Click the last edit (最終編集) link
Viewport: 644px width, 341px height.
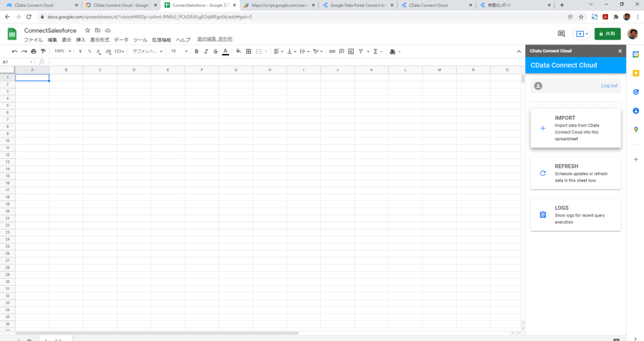(215, 39)
